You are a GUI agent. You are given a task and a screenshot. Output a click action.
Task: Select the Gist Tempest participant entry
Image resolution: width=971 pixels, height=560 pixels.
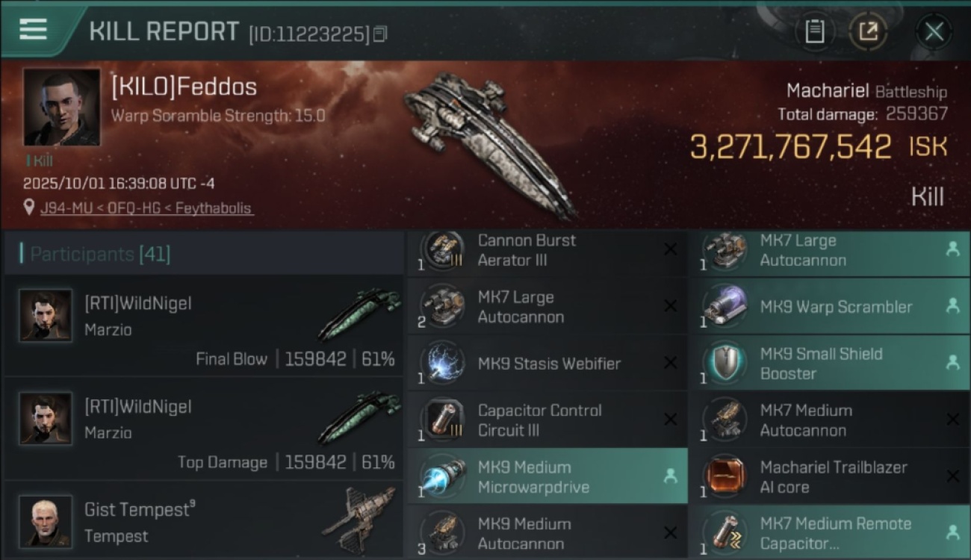tap(203, 520)
